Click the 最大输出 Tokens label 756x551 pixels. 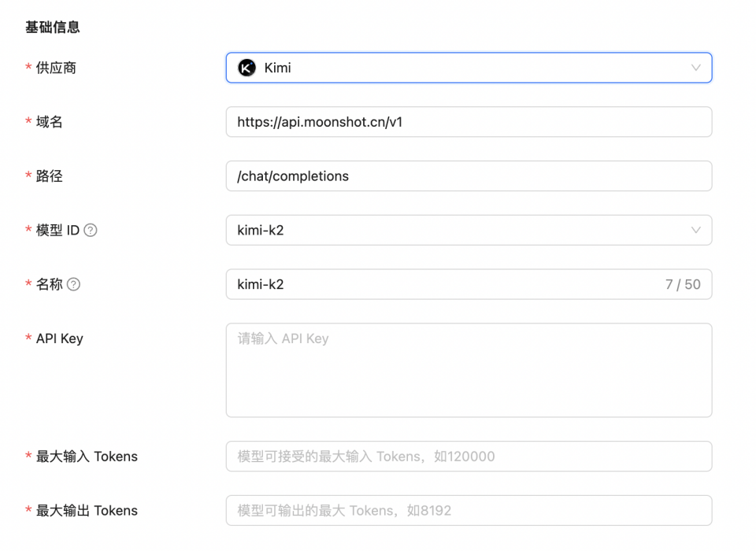87,511
